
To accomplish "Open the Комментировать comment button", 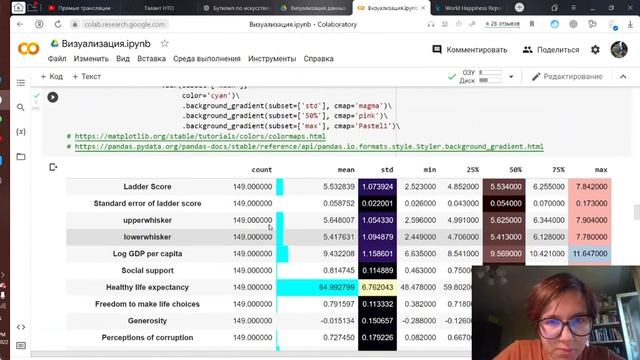I will click(470, 50).
